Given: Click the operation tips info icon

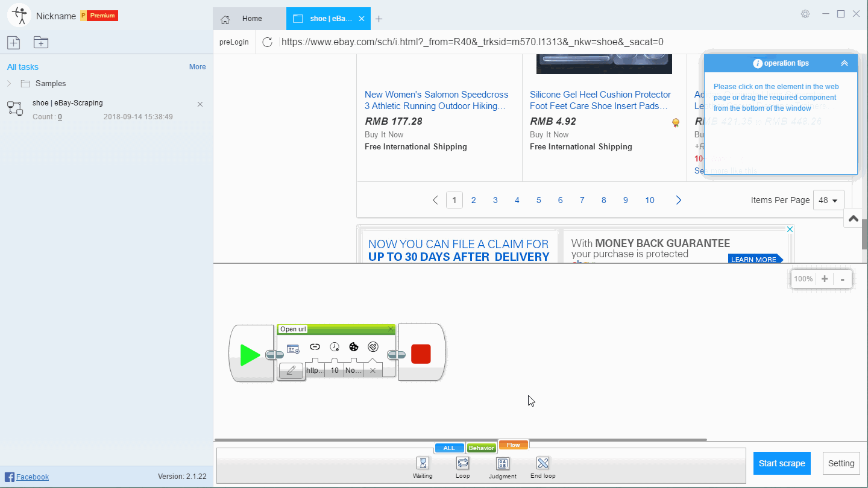Looking at the screenshot, I should click(x=758, y=63).
